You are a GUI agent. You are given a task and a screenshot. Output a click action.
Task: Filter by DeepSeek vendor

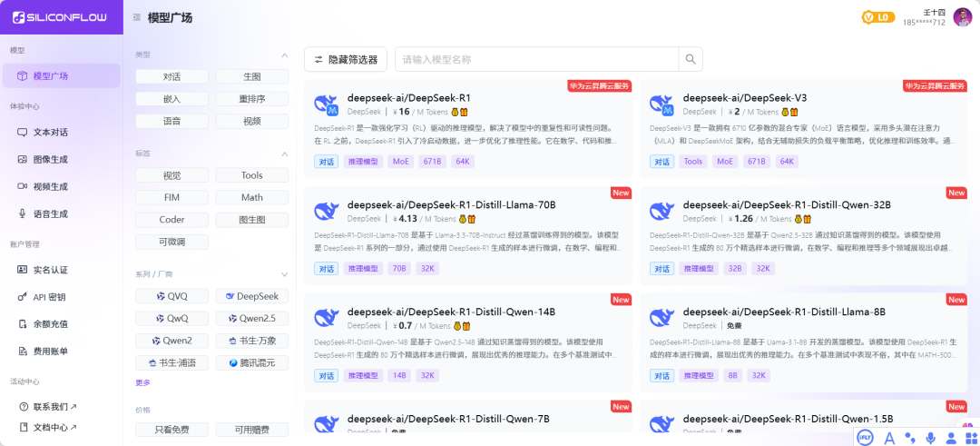(252, 296)
